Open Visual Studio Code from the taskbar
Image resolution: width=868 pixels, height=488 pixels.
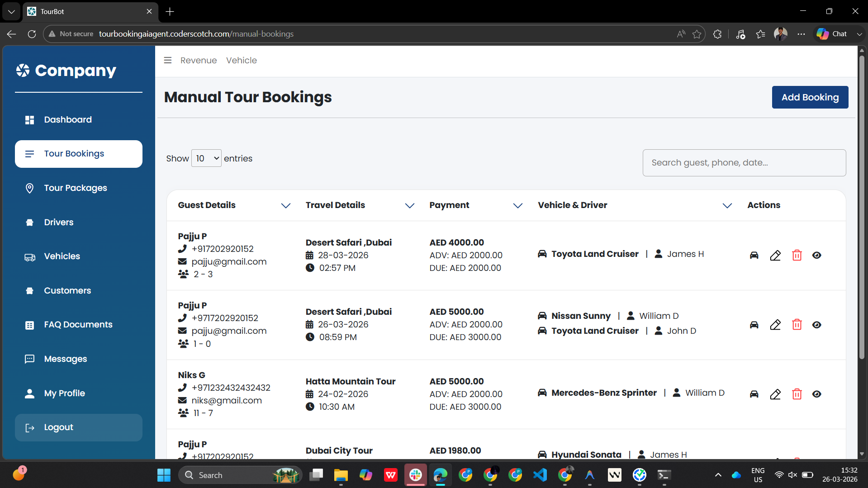540,475
